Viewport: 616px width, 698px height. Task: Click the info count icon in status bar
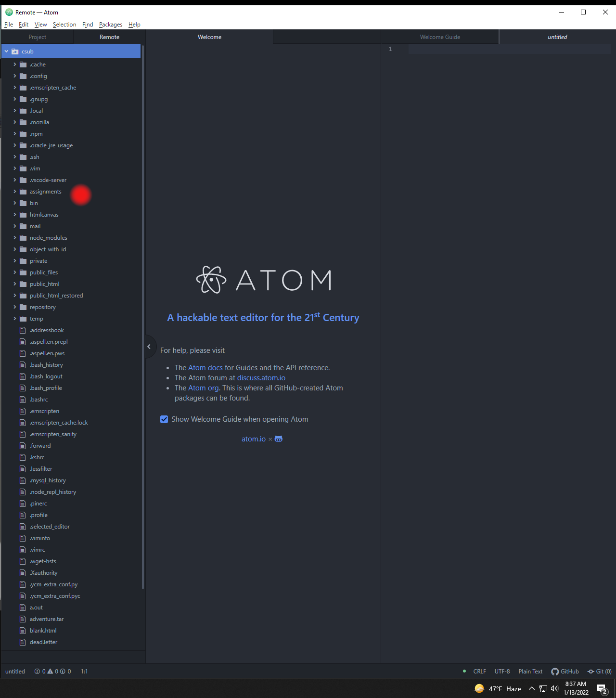click(x=63, y=672)
